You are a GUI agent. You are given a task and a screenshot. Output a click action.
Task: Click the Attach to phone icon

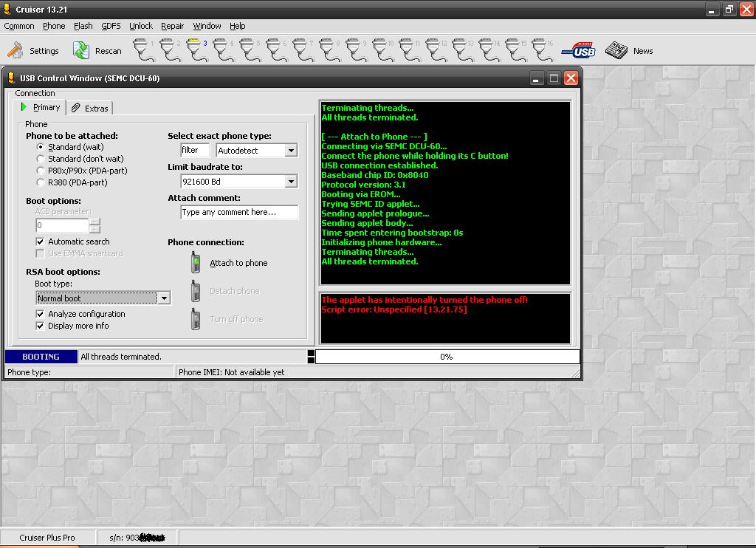pyautogui.click(x=195, y=262)
